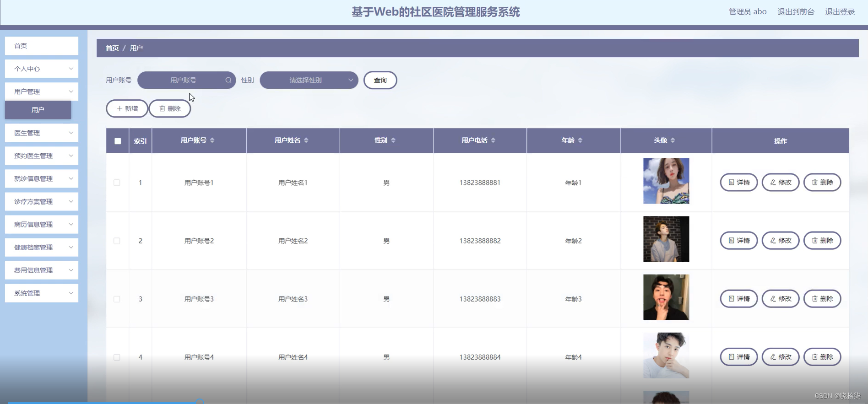
Task: Click the toolbar 删除 button beside 新增
Action: point(170,108)
